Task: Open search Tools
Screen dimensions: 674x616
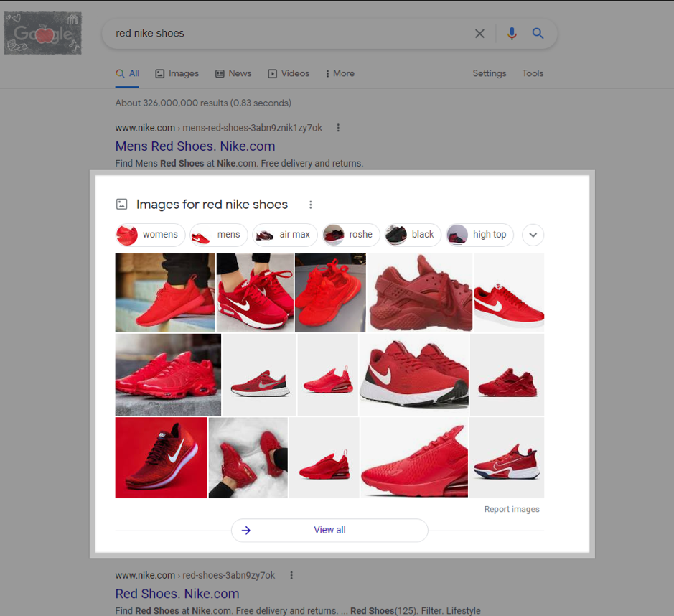Action: point(533,73)
